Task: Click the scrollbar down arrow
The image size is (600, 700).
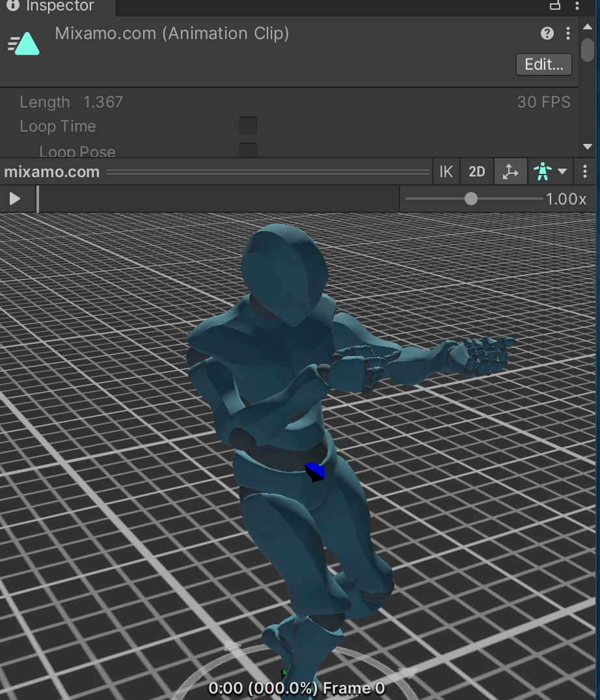Action: click(x=588, y=147)
